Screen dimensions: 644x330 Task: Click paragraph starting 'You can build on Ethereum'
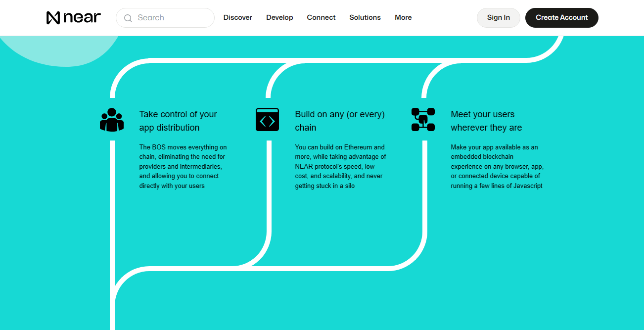tap(341, 167)
